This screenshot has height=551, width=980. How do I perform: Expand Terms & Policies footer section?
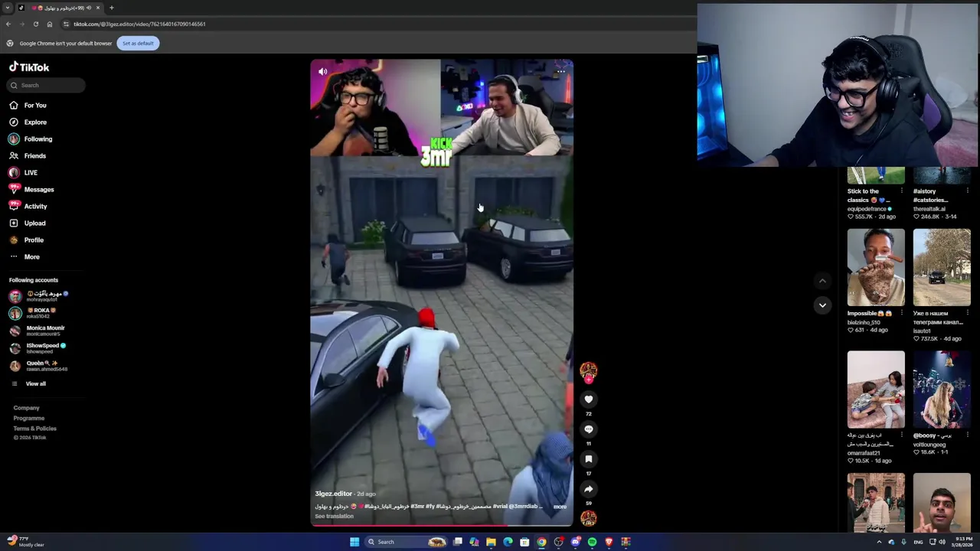35,428
